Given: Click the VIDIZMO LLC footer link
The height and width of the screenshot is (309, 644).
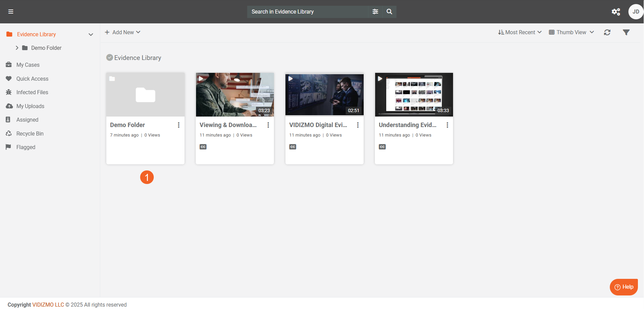Looking at the screenshot, I should (48, 305).
